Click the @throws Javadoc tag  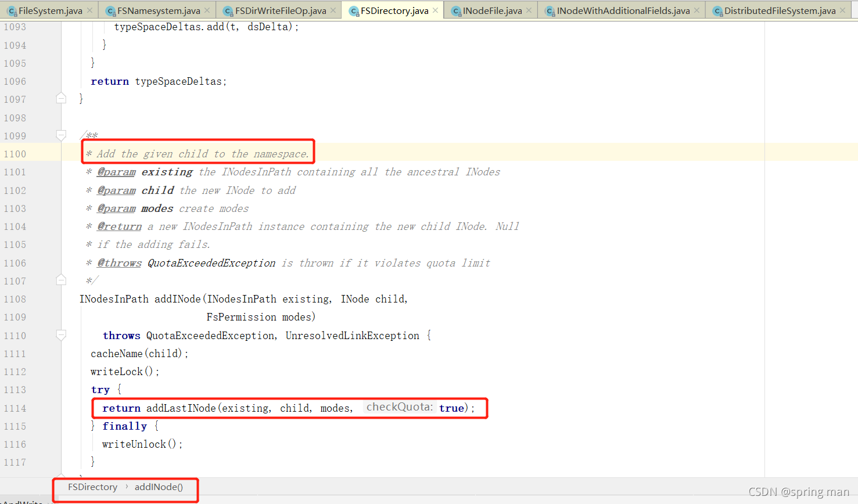pyautogui.click(x=119, y=263)
